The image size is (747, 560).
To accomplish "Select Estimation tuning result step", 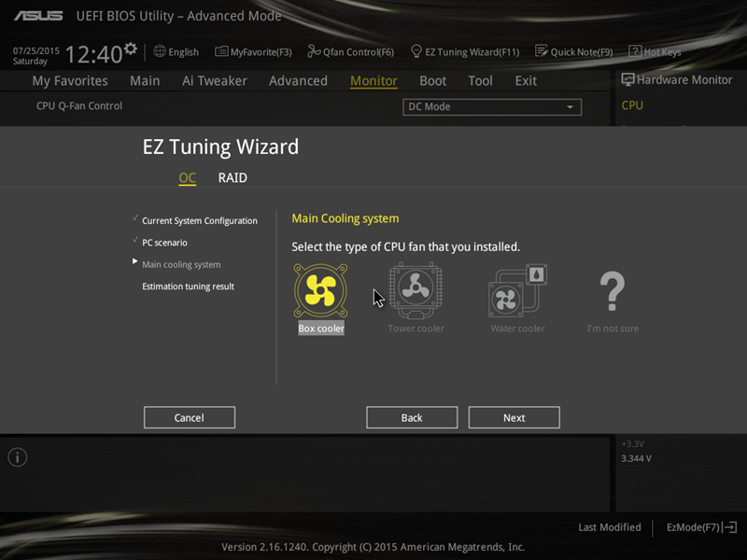I will [x=189, y=287].
